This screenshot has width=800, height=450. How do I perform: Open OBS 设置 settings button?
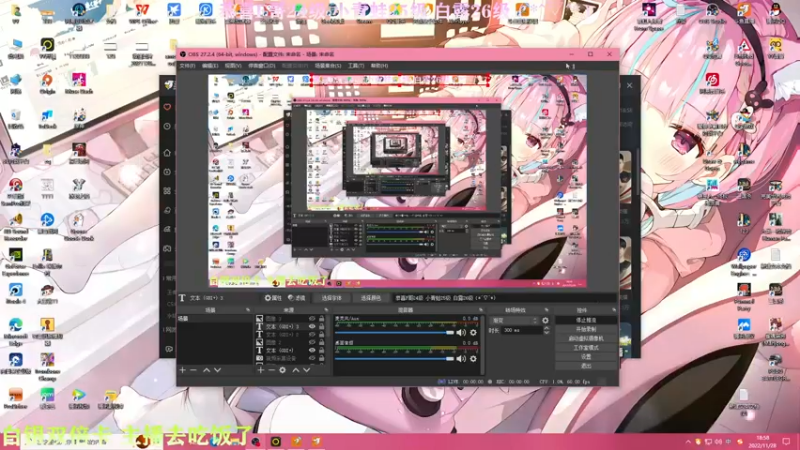click(x=586, y=357)
